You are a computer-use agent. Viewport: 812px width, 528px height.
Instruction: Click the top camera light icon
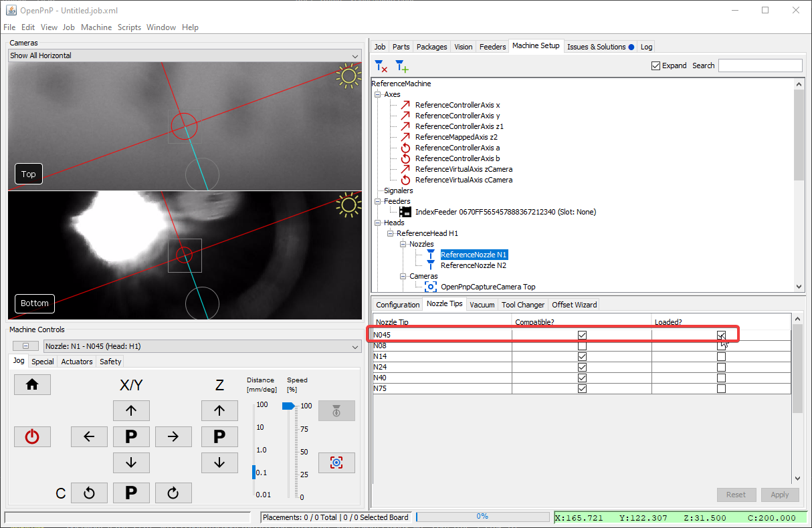(348, 76)
